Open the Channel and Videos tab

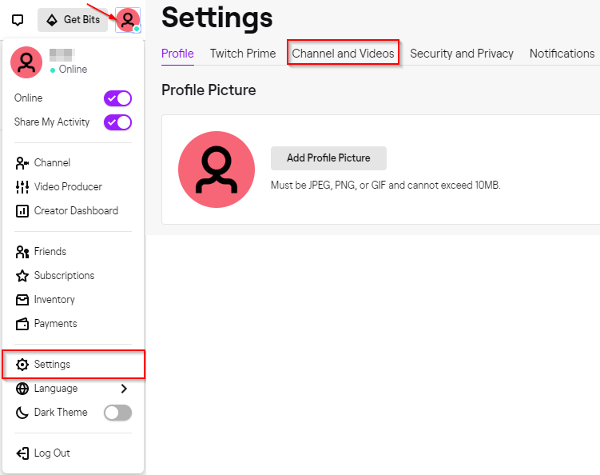[x=343, y=54]
